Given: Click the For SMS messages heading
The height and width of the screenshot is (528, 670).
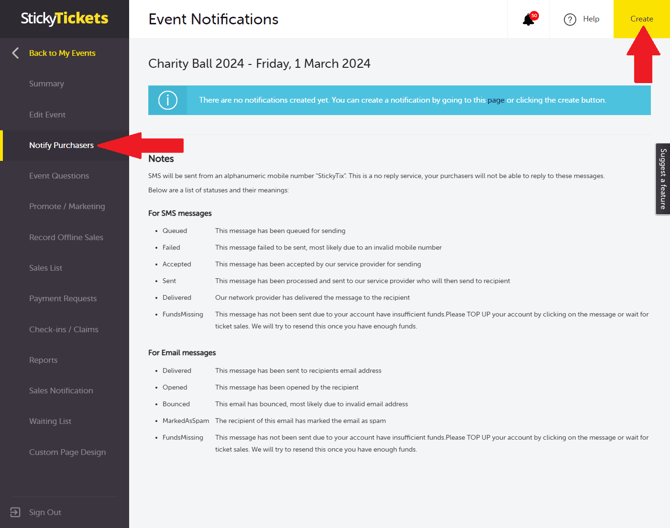Looking at the screenshot, I should (x=180, y=213).
